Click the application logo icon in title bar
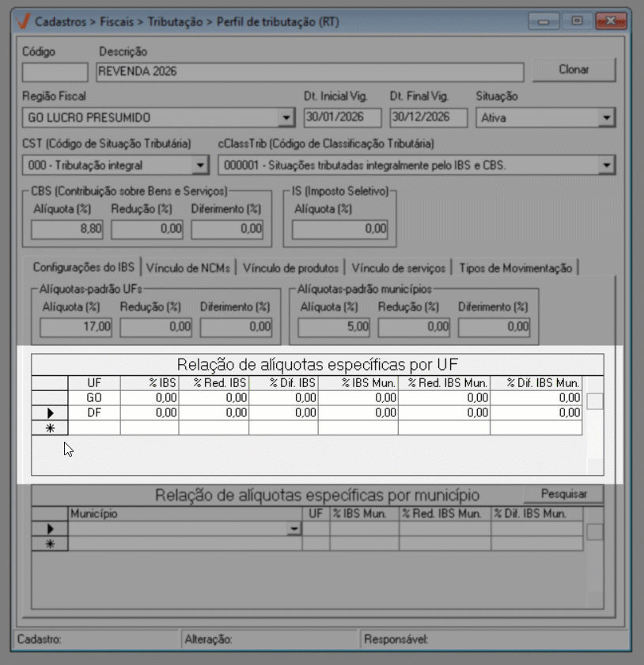The image size is (644, 665). [23, 21]
